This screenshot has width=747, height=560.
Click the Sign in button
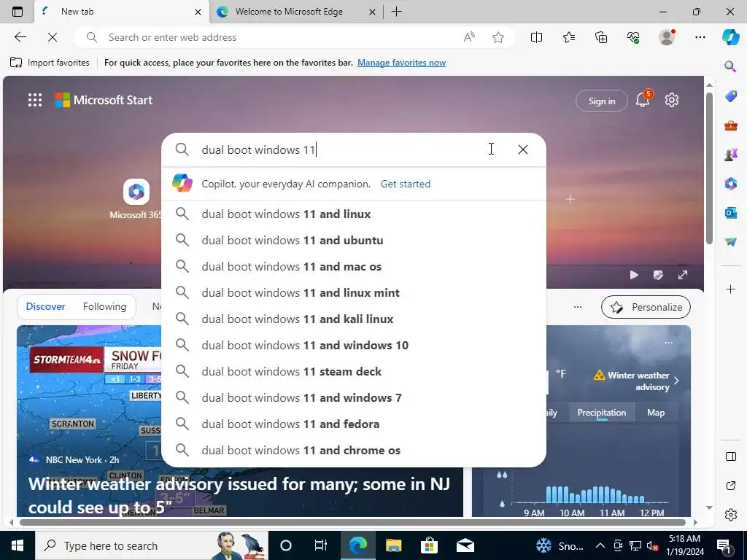coord(602,101)
